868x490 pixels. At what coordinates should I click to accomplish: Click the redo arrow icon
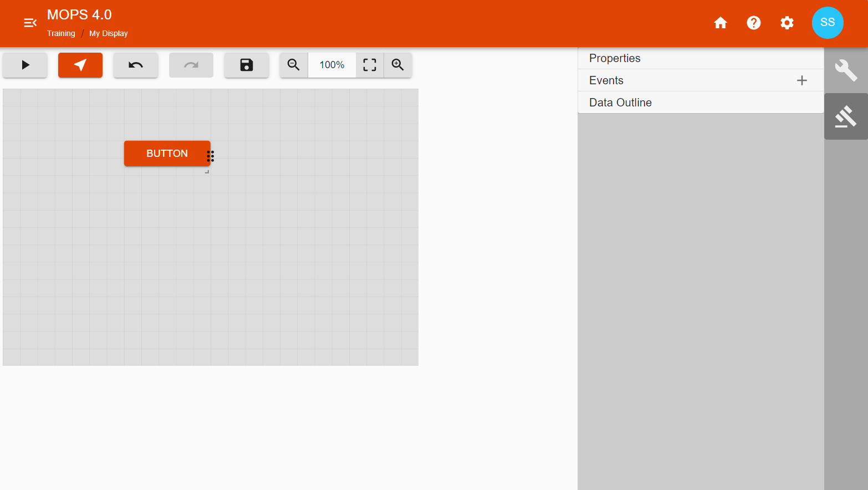pyautogui.click(x=191, y=65)
